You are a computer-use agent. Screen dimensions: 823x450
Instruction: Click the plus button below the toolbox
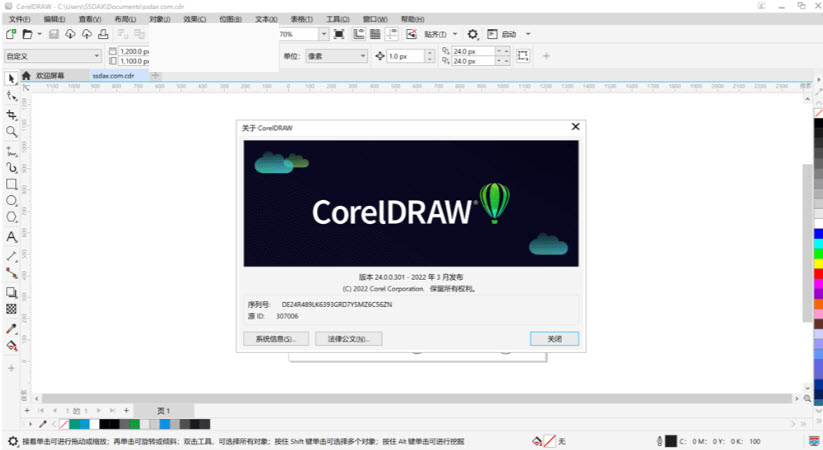[x=11, y=368]
